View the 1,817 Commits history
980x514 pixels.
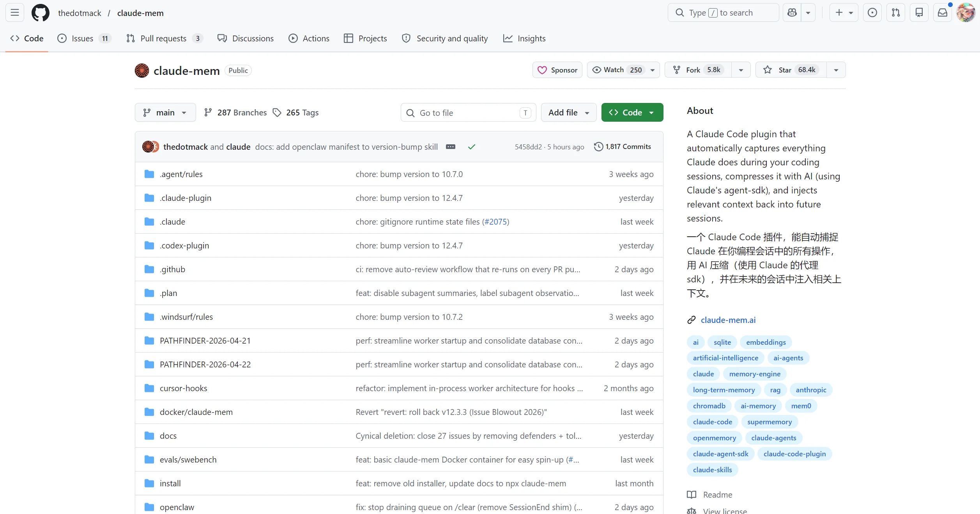[623, 147]
